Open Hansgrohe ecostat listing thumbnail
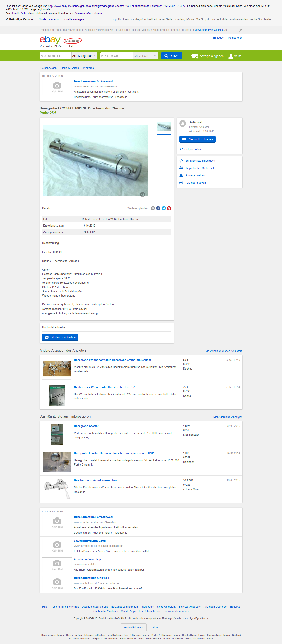This screenshot has height=644, width=282. point(57,434)
